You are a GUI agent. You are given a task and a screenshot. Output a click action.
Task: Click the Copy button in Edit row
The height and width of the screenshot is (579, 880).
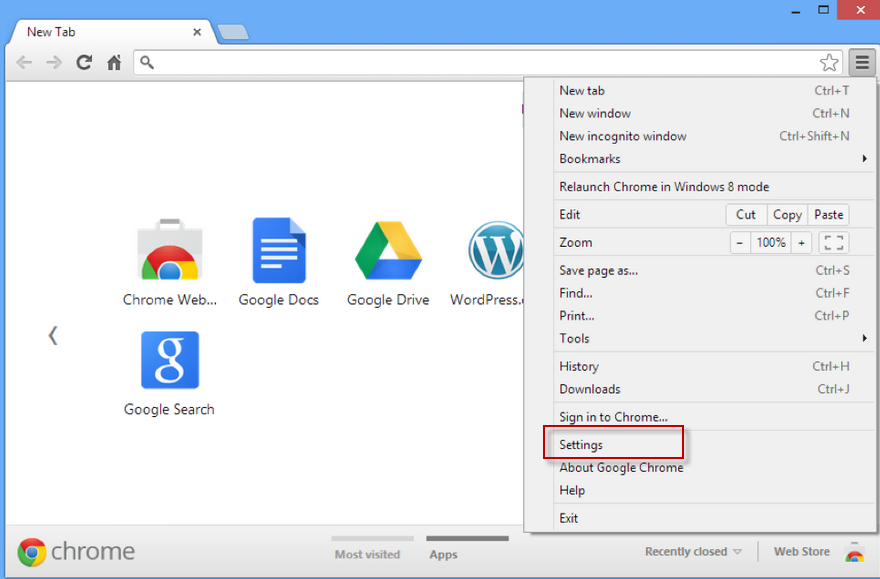[x=787, y=214]
